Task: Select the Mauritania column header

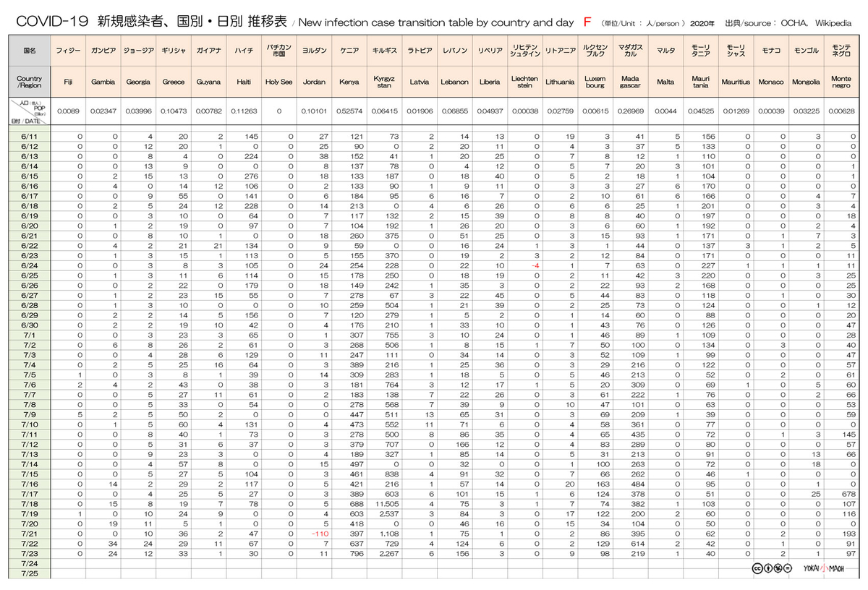Action: tap(700, 82)
